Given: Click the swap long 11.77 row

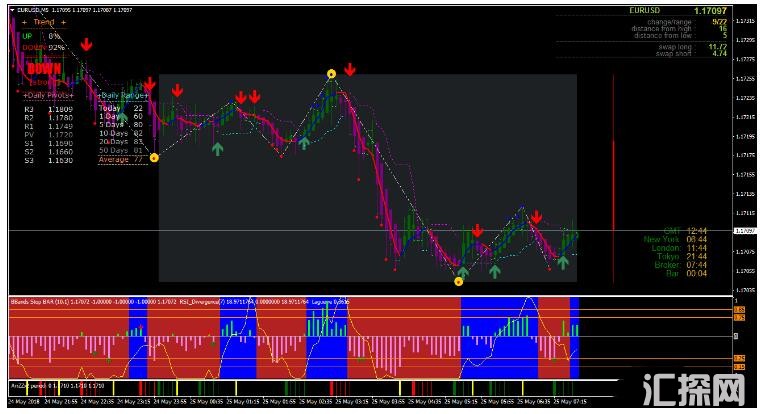Looking at the screenshot, I should (x=693, y=47).
